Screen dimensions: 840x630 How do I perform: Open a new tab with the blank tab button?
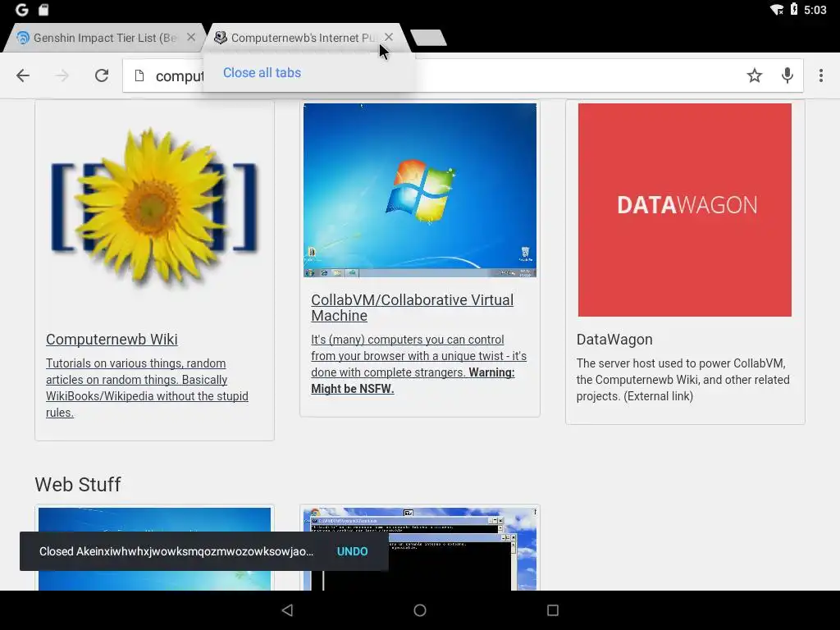[x=428, y=38]
